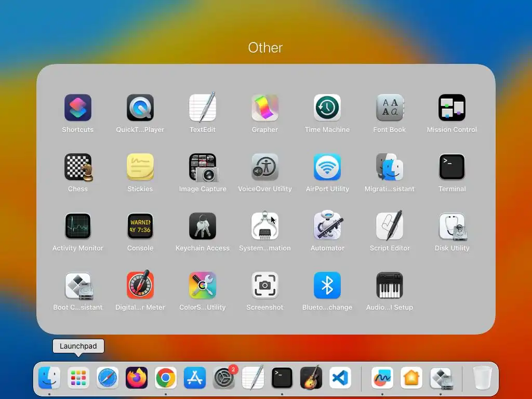Launch the Console app
The height and width of the screenshot is (399, 532).
click(140, 226)
